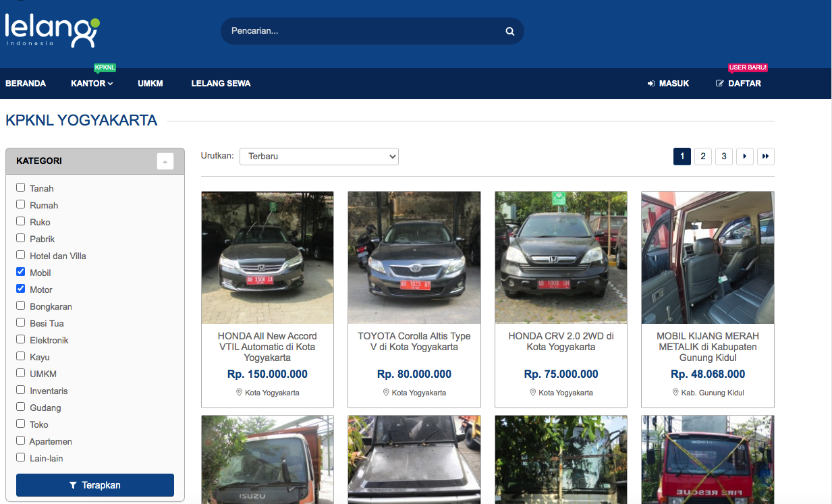Open Beranda in the navigation bar
The image size is (832, 504).
point(26,84)
